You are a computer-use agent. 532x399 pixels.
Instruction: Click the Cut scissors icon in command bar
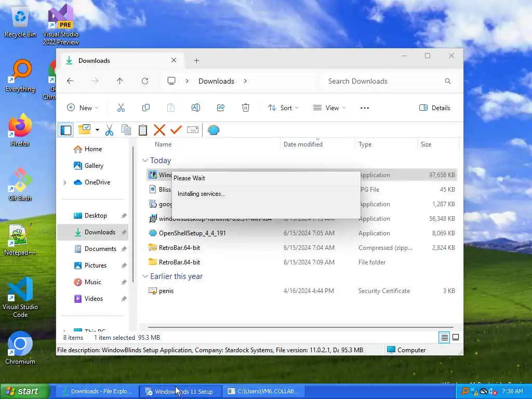click(x=121, y=108)
